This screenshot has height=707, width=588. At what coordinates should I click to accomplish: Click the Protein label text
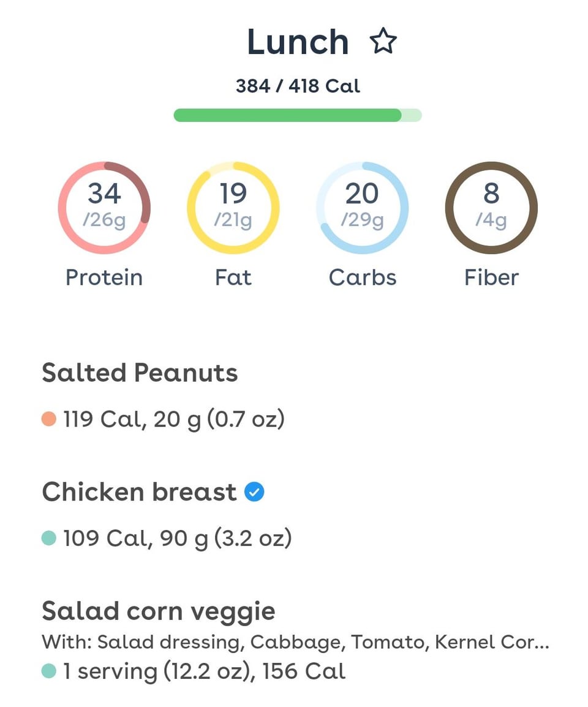(x=104, y=278)
